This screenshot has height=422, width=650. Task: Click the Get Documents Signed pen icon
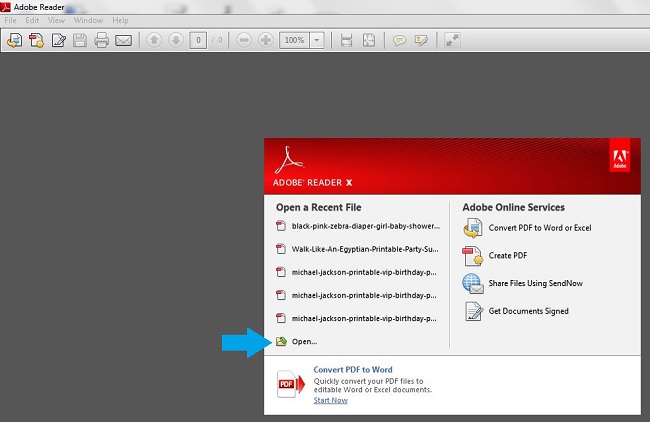473,311
